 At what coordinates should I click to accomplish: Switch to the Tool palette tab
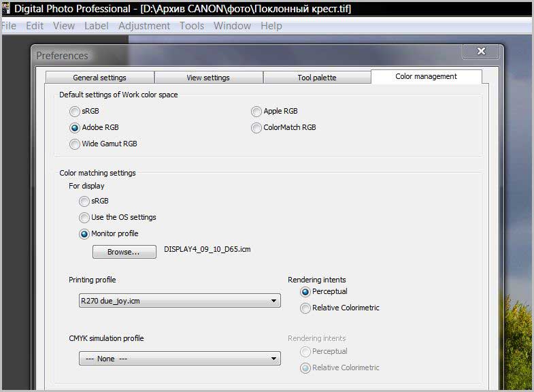pos(317,78)
